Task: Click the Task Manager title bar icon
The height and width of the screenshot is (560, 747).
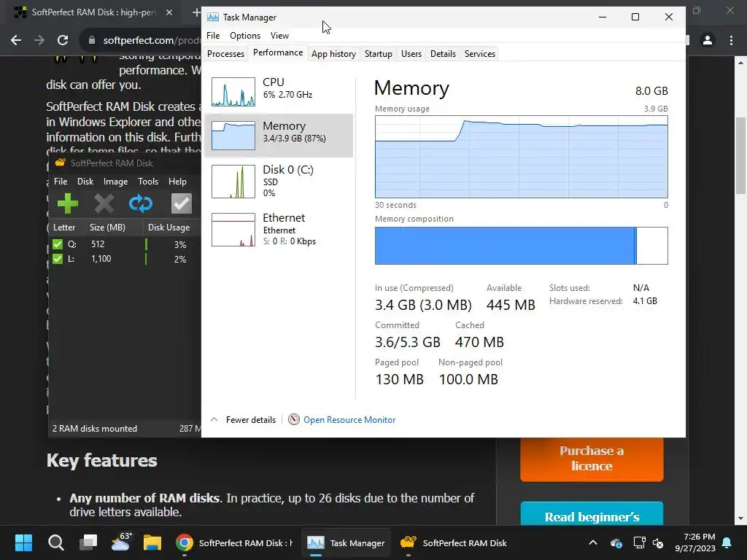Action: pos(213,17)
